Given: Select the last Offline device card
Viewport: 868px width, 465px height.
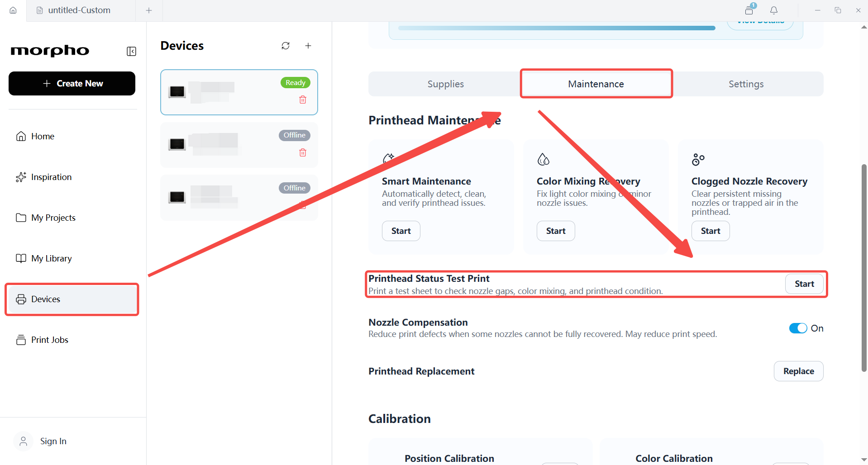Looking at the screenshot, I should [239, 198].
